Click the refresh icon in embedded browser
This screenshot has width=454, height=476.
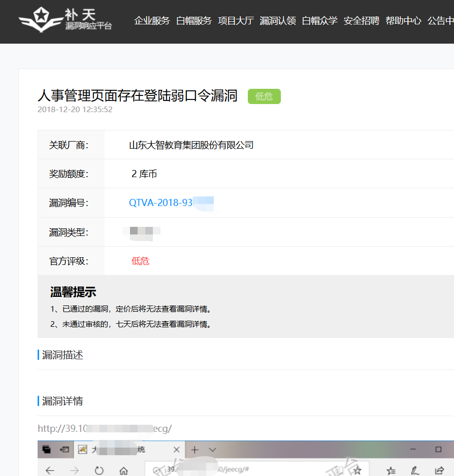tap(99, 470)
